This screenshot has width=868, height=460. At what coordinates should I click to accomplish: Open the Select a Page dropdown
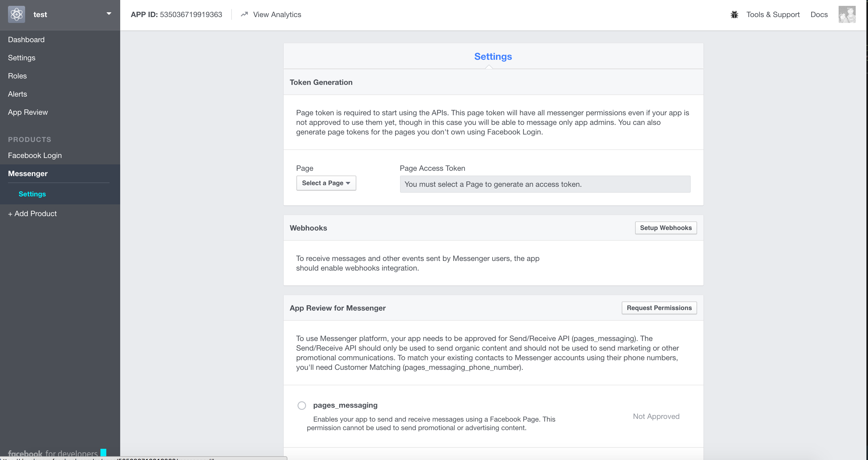pos(326,183)
